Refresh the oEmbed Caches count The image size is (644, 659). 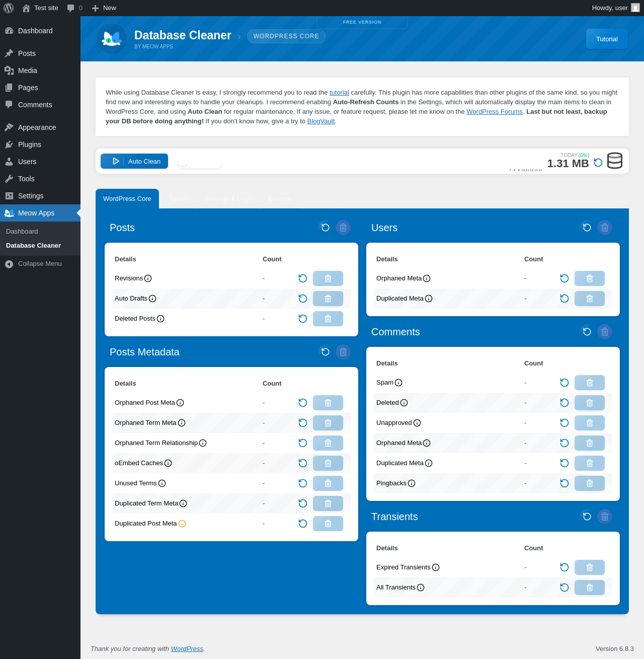click(303, 463)
